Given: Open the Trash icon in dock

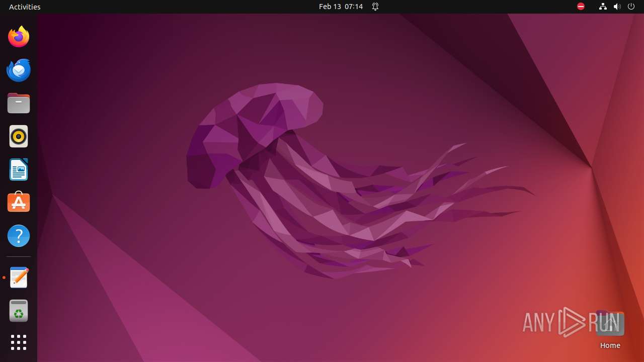Looking at the screenshot, I should coord(19,311).
